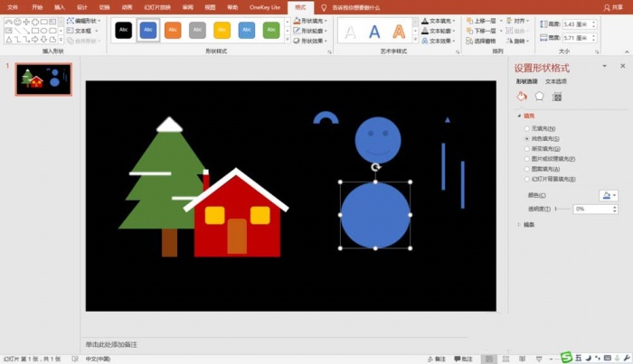Open Size group dialog launcher

pos(597,51)
